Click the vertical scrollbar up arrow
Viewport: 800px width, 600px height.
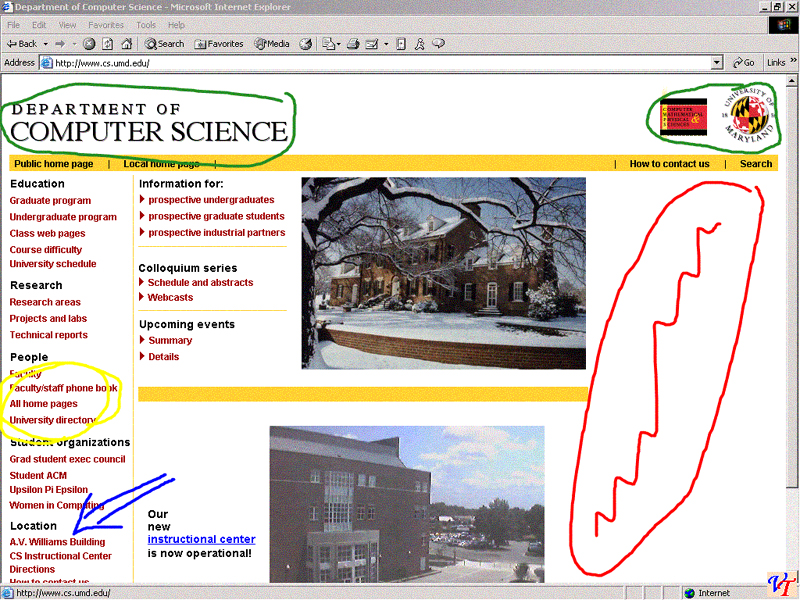tap(791, 81)
